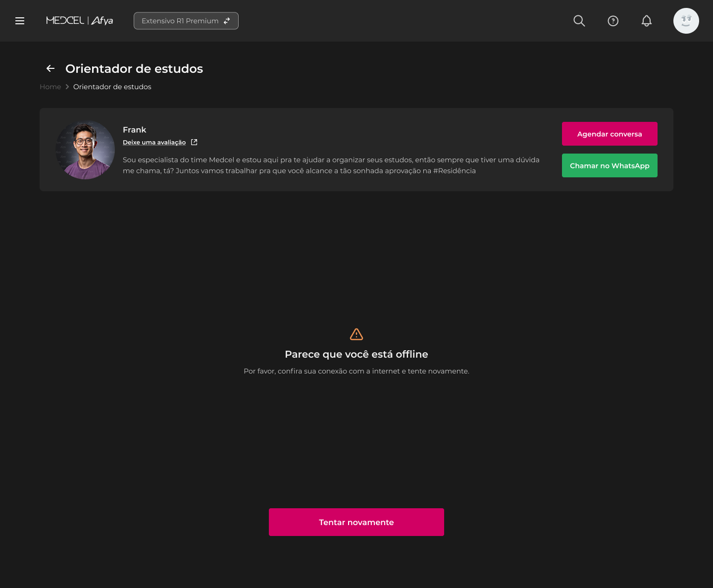Show notifications with the bell icon
Screen dimensions: 713x588
646,21
